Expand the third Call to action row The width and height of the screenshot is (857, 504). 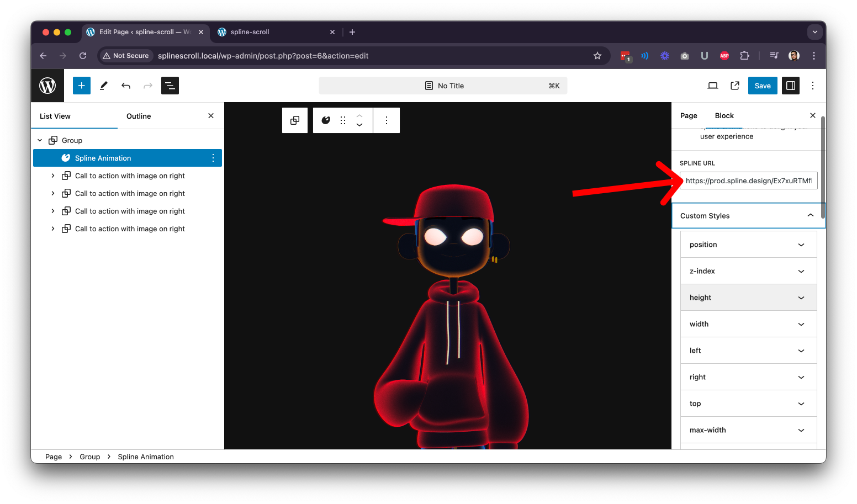53,211
